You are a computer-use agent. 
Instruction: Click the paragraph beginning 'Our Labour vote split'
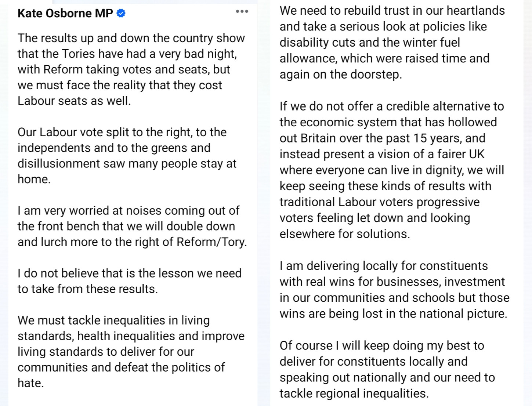tap(127, 156)
